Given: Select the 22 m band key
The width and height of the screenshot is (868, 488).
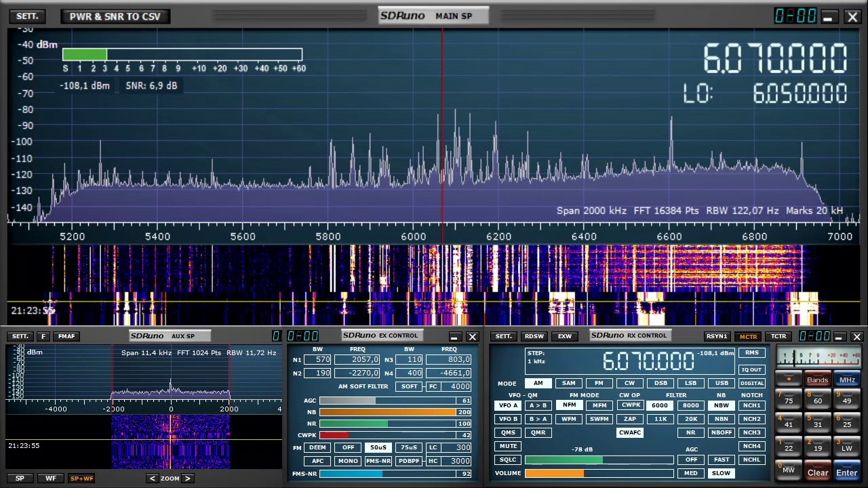Looking at the screenshot, I should (789, 446).
